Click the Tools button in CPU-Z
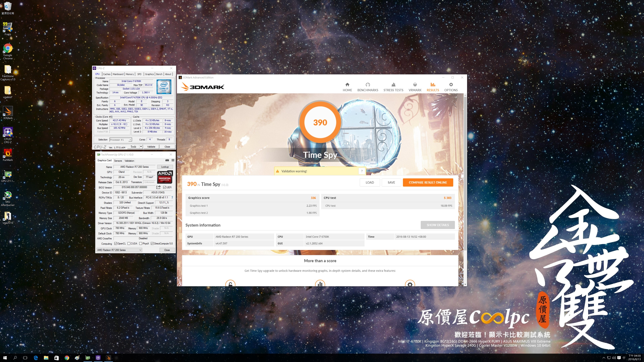Image resolution: width=644 pixels, height=362 pixels. [133, 147]
